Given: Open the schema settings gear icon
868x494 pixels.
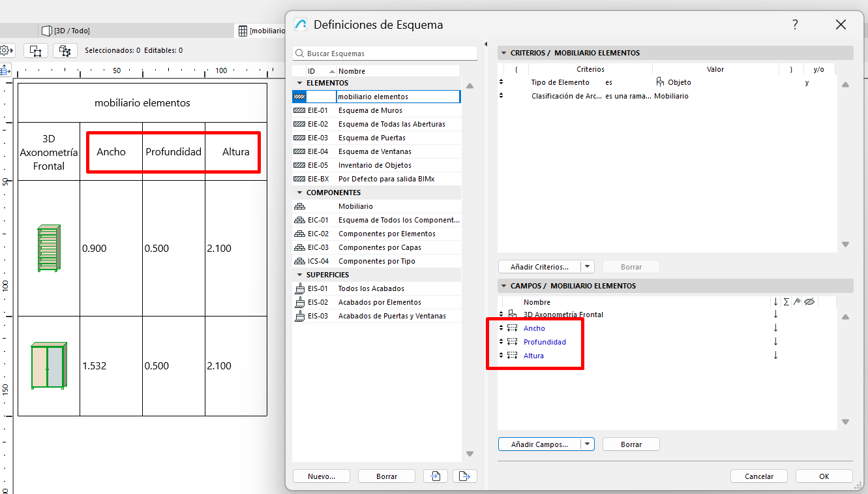Looking at the screenshot, I should (x=5, y=50).
